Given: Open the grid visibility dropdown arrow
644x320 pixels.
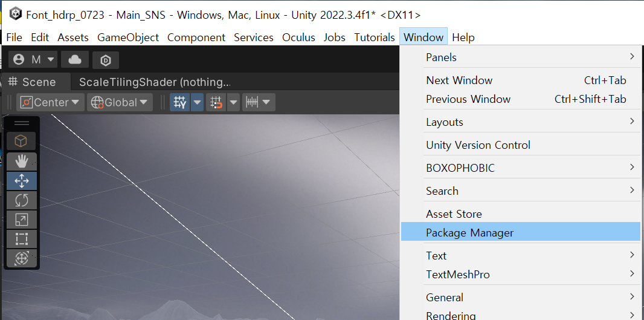Looking at the screenshot, I should click(197, 102).
